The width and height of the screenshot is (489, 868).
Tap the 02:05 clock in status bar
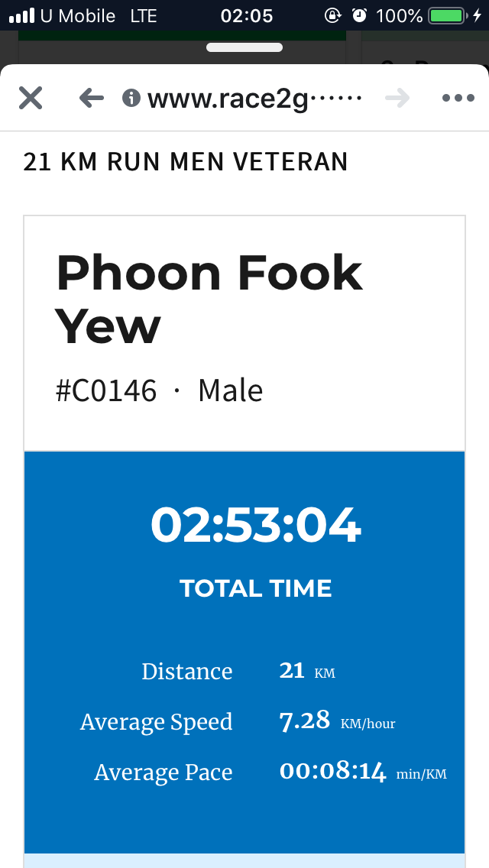(x=247, y=16)
